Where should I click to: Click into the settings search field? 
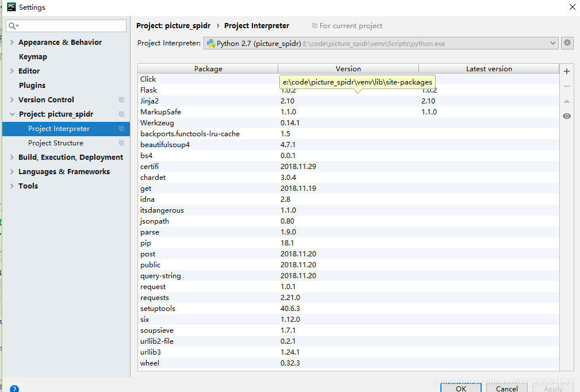tap(66, 26)
